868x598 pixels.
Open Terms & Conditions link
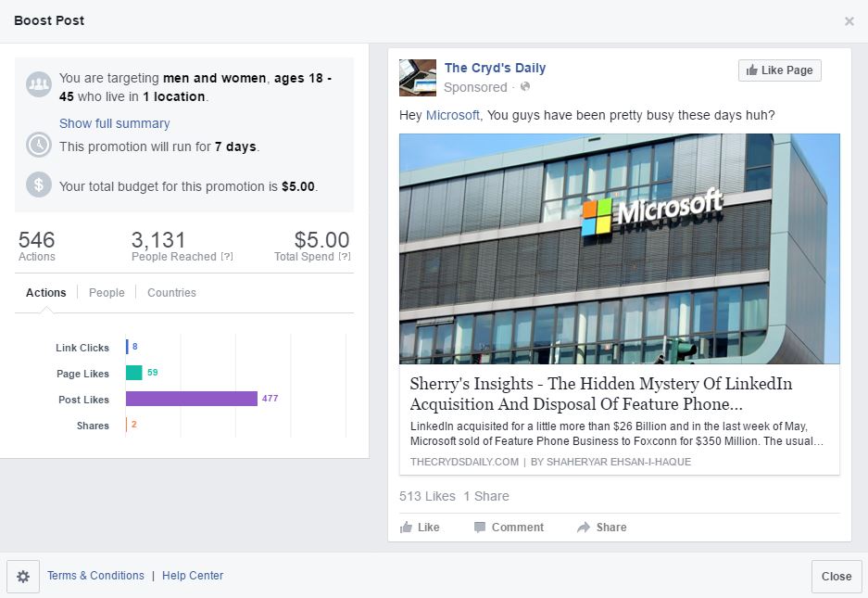[x=95, y=576]
